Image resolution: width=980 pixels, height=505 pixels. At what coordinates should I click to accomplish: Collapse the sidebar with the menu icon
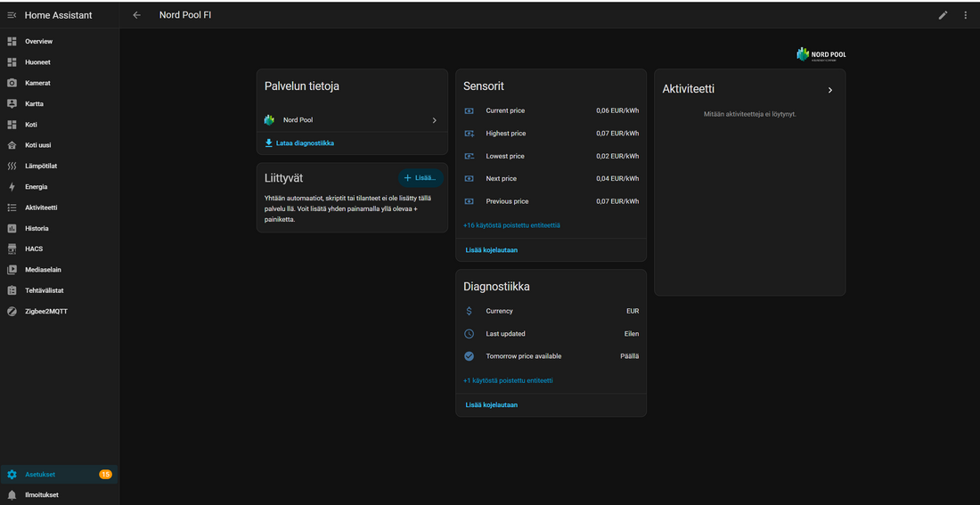[x=12, y=15]
